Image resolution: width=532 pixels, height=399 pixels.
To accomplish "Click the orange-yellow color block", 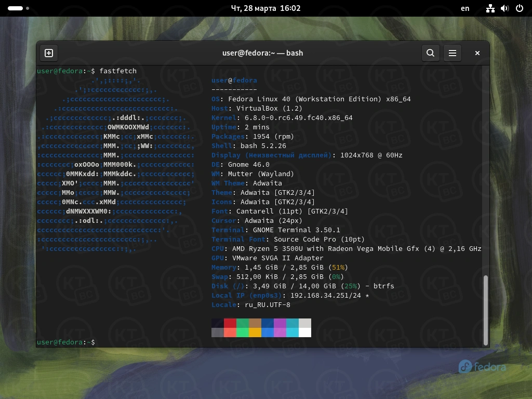I will 255,332.
